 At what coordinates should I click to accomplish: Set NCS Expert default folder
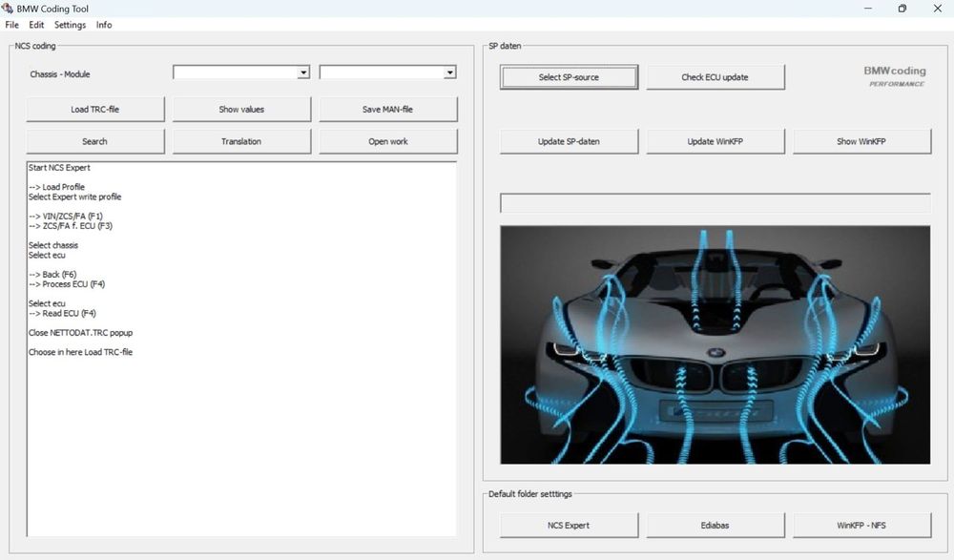(x=569, y=526)
